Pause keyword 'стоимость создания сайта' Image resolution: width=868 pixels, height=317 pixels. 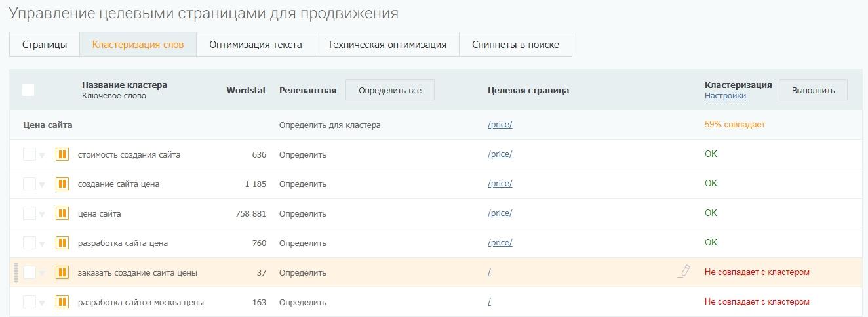point(62,155)
